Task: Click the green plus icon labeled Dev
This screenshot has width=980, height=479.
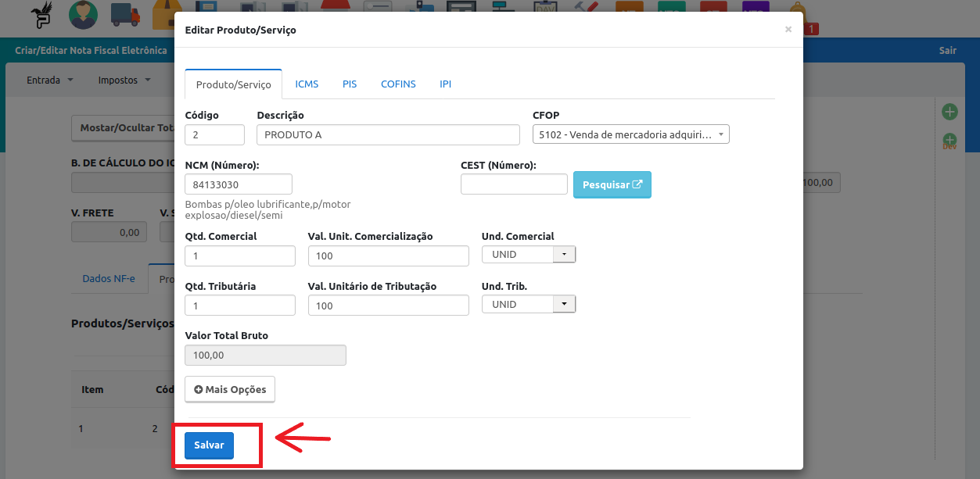Action: tap(949, 141)
